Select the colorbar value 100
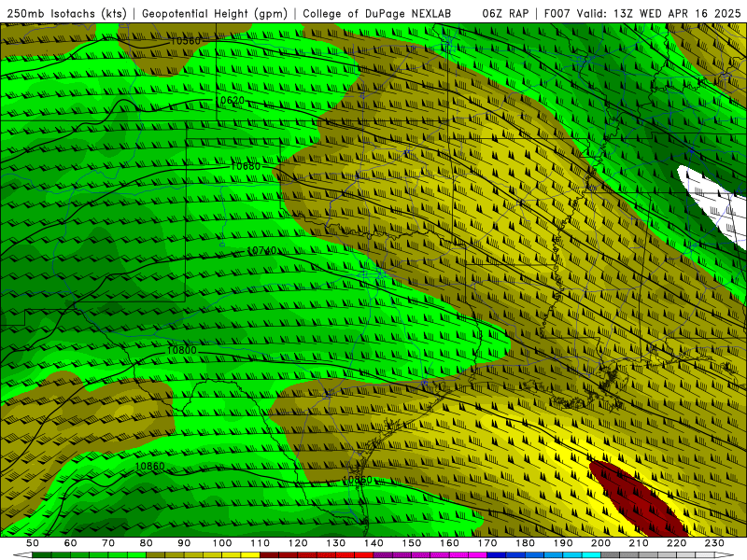The height and width of the screenshot is (560, 747). tap(222, 543)
